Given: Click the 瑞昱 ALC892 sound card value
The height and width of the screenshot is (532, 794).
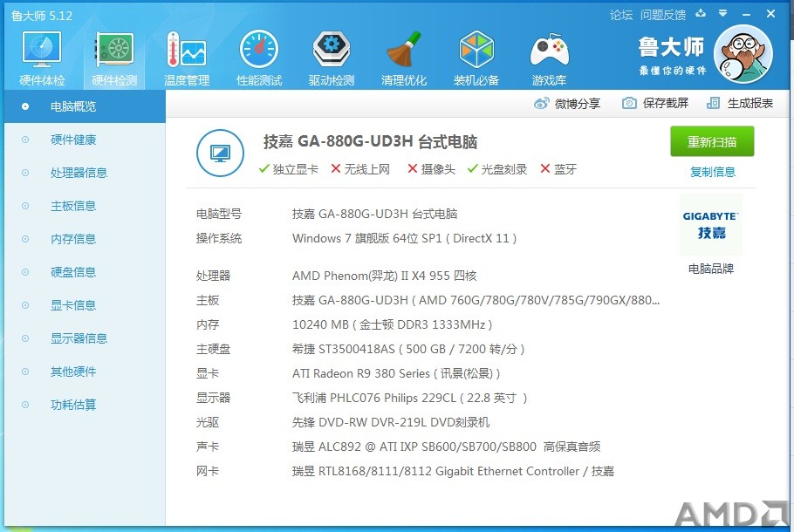Looking at the screenshot, I should click(446, 447).
